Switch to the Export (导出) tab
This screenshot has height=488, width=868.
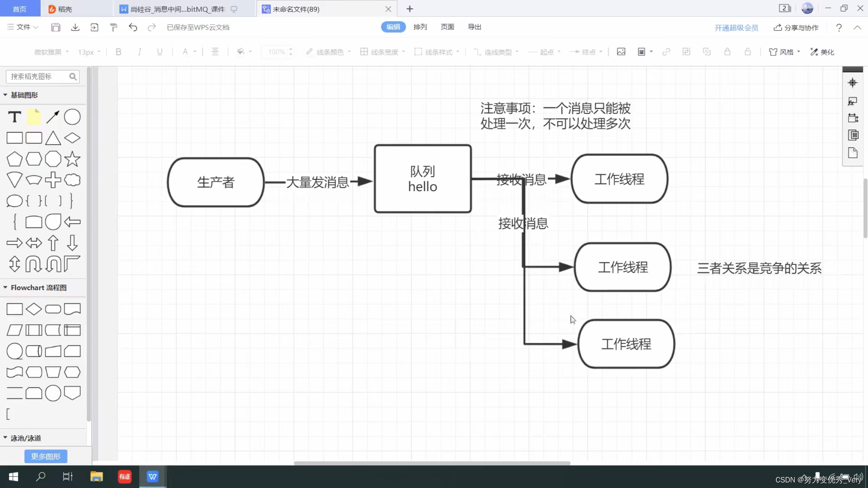(x=474, y=27)
